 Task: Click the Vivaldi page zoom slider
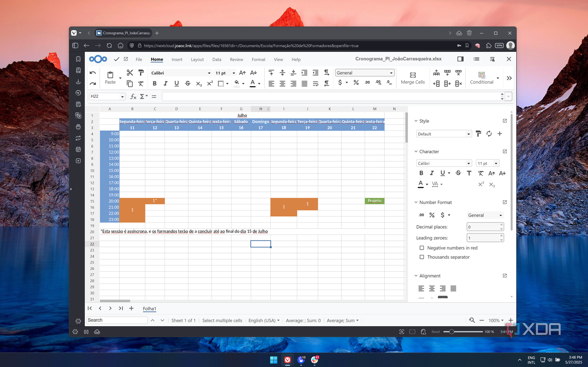(463, 332)
